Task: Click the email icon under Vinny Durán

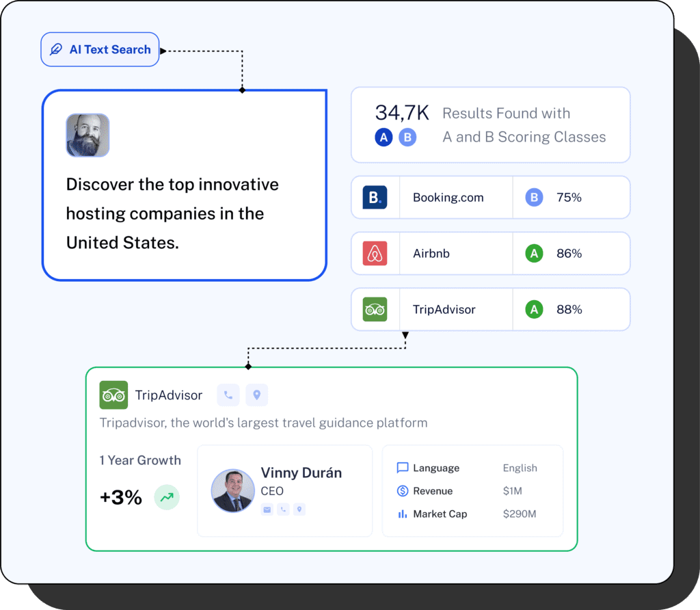Action: (267, 509)
